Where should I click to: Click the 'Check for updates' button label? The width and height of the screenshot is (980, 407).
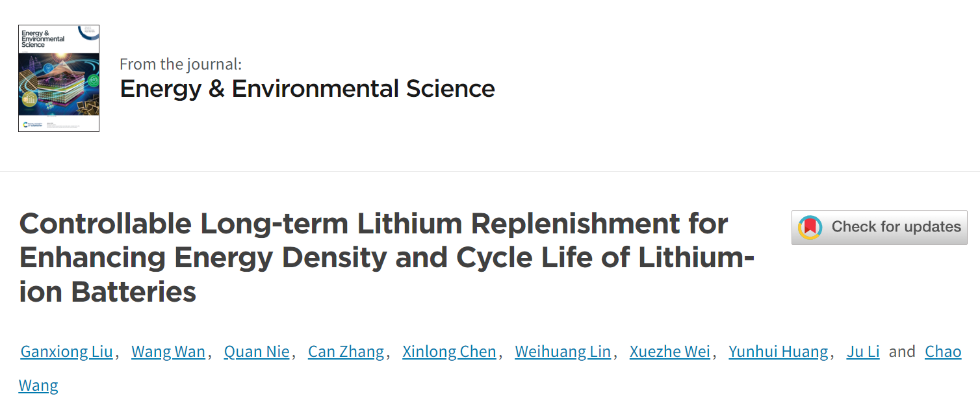[896, 227]
